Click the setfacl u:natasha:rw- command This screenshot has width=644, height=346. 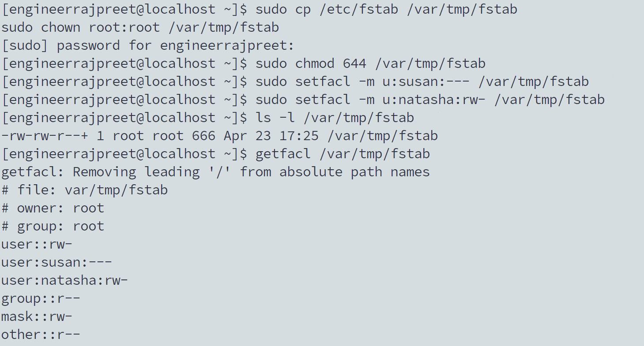pos(430,100)
